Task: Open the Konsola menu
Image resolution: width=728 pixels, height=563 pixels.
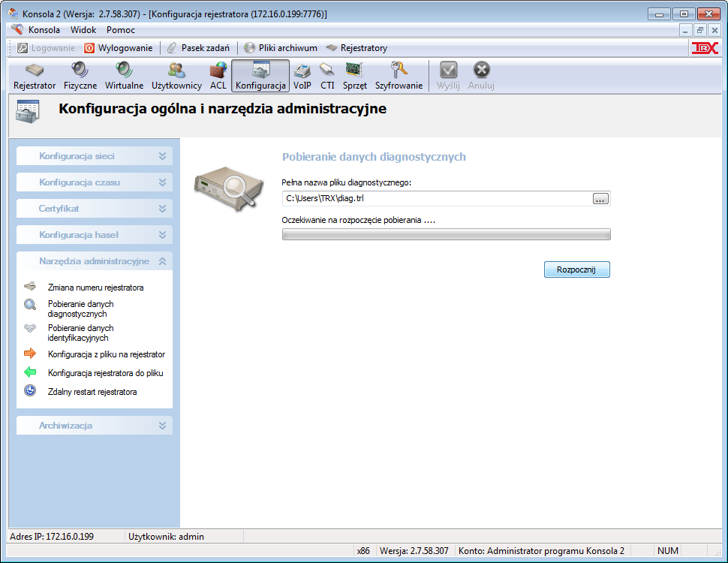Action: [44, 30]
